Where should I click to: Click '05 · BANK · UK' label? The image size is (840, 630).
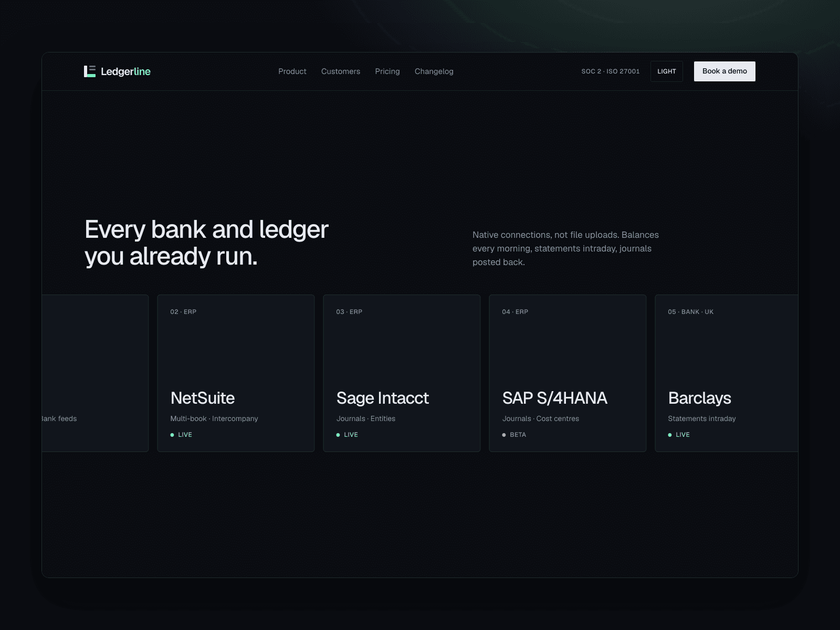pos(691,312)
